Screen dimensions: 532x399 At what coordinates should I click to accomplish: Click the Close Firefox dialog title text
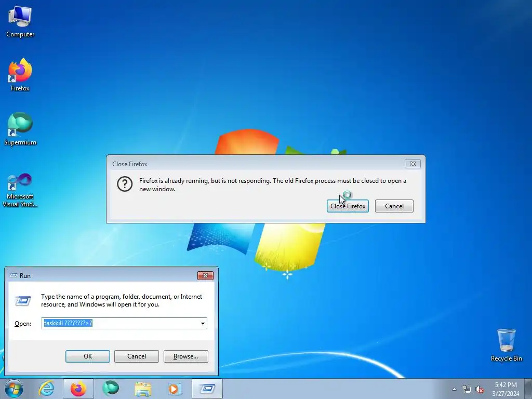tap(129, 164)
